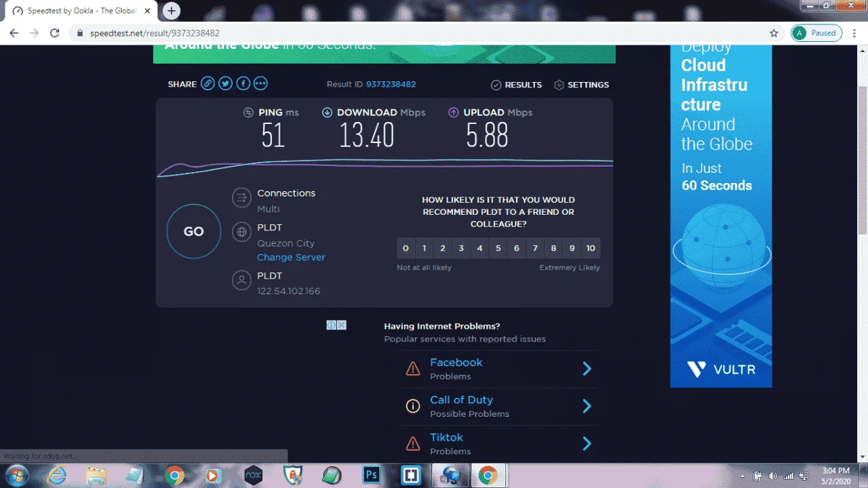Share the result on Twitter

[225, 84]
